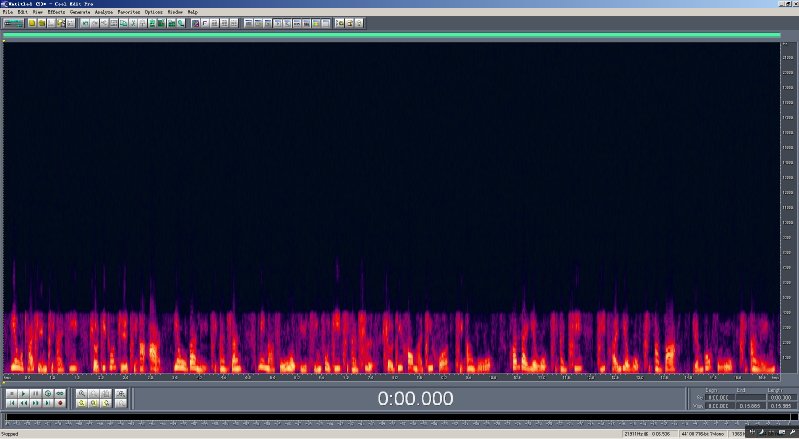Open the Options menu

pyautogui.click(x=153, y=12)
